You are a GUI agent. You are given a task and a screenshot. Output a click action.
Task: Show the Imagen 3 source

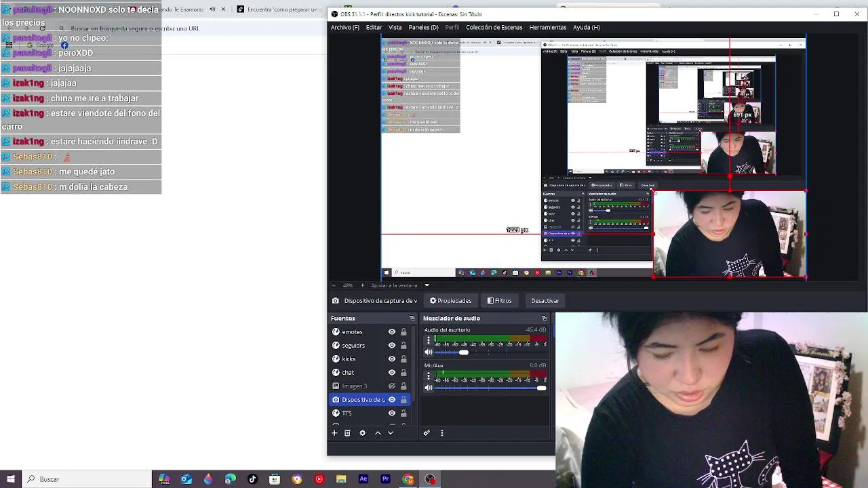click(391, 386)
